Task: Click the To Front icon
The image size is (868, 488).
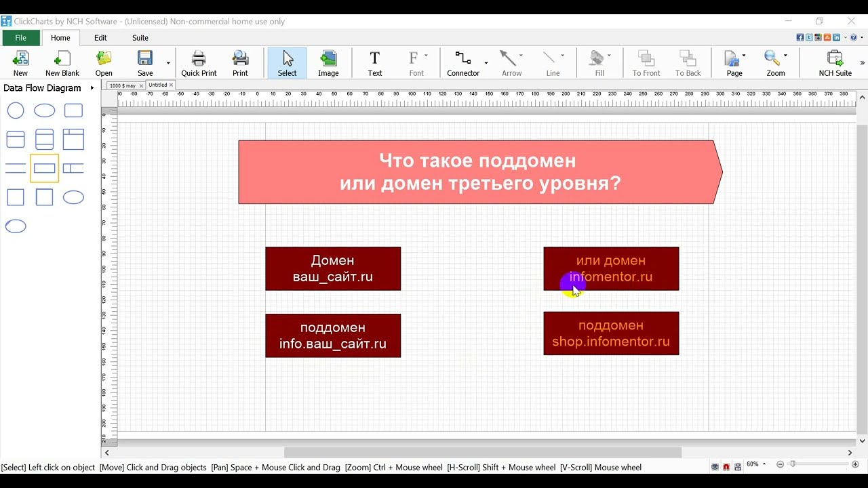Action: [646, 59]
